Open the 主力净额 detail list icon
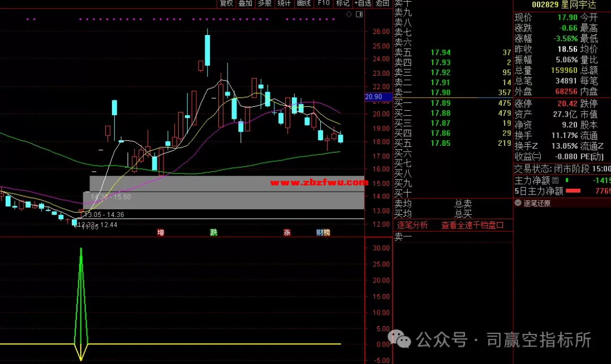This screenshot has width=611, height=364. [556, 180]
